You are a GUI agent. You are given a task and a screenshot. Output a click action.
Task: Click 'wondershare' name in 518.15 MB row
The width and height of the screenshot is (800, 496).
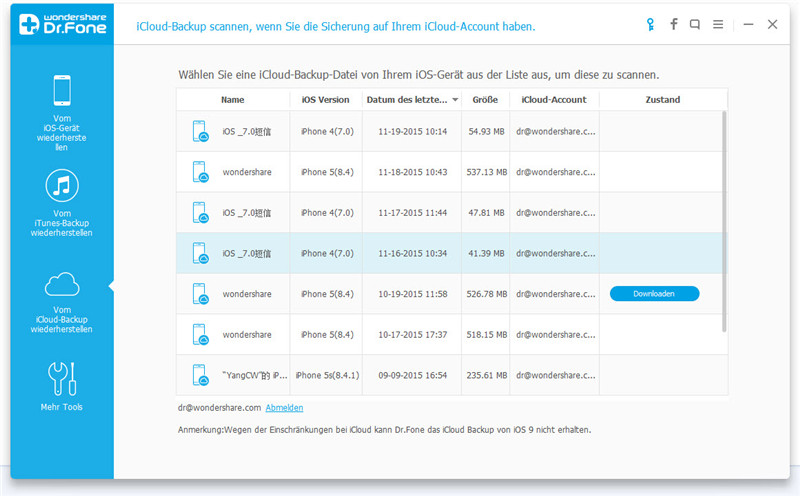coord(247,334)
